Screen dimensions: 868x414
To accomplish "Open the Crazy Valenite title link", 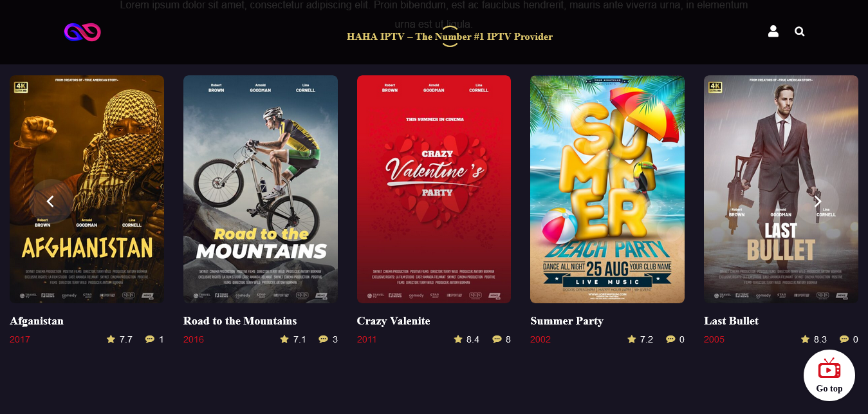I will point(393,321).
